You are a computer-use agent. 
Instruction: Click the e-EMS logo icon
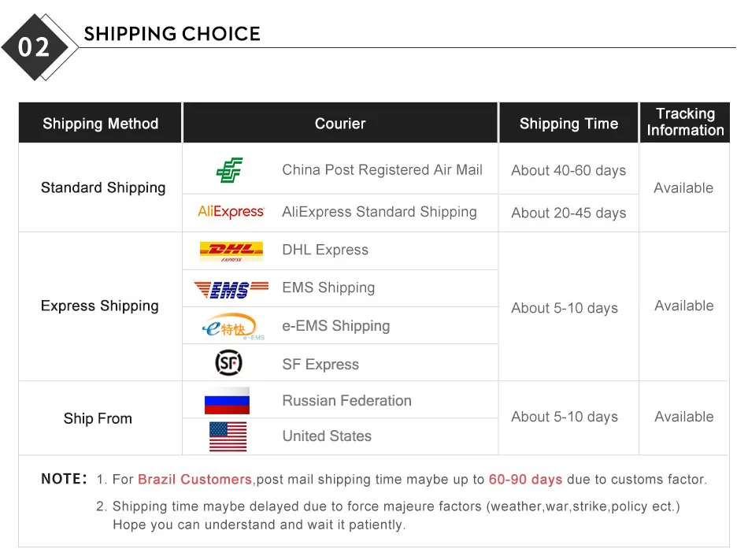tap(231, 327)
